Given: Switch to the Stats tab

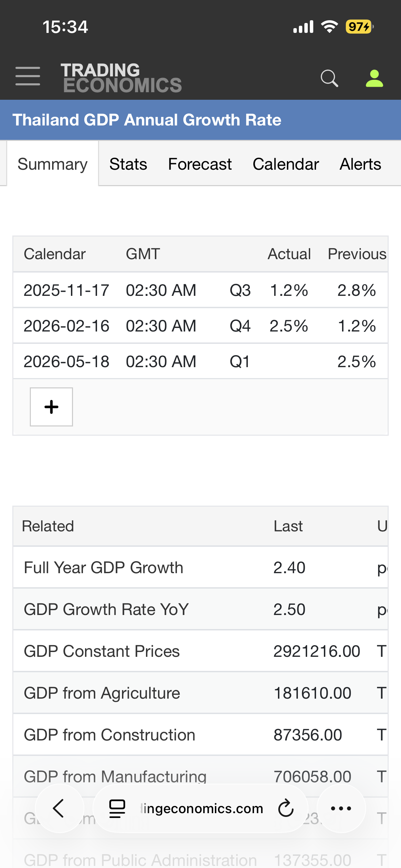Looking at the screenshot, I should click(128, 164).
